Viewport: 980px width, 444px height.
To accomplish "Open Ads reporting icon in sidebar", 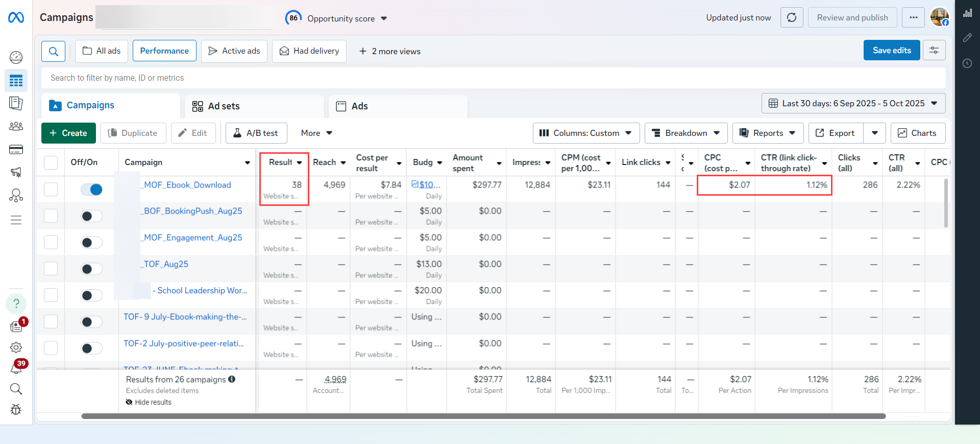I will pyautogui.click(x=16, y=103).
